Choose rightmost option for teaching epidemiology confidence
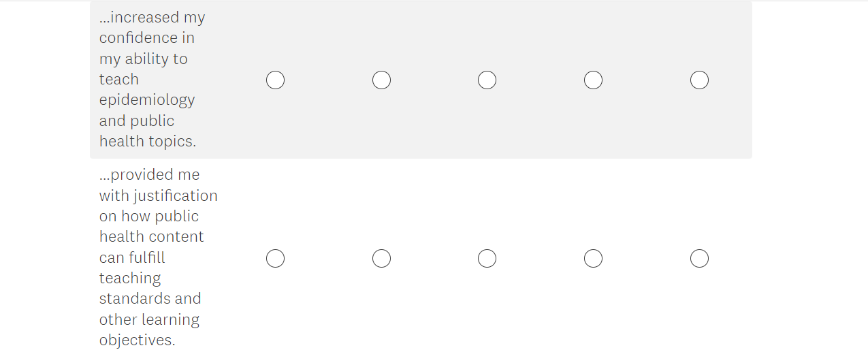 click(x=699, y=80)
